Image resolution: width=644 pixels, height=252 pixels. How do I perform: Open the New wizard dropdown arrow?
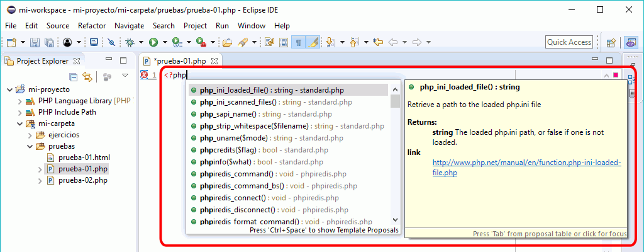pyautogui.click(x=23, y=42)
